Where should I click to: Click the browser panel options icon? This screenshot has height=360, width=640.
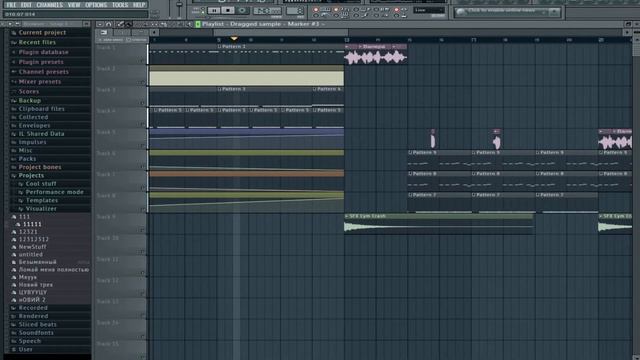coord(87,24)
